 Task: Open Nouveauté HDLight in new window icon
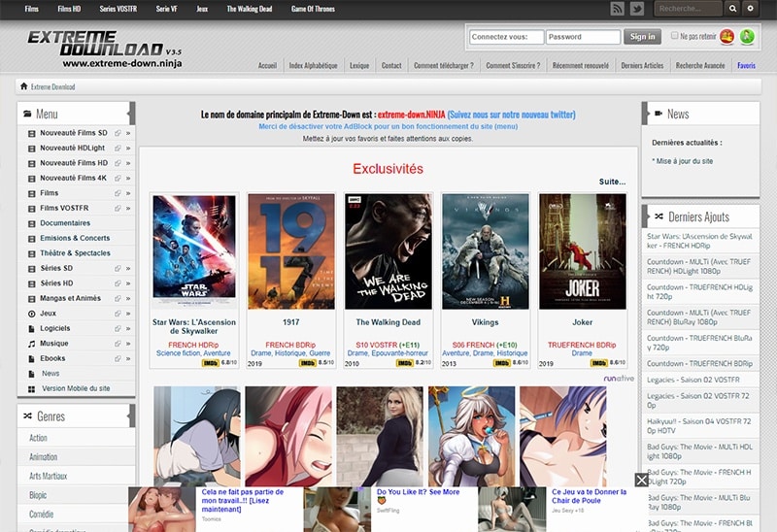point(118,149)
